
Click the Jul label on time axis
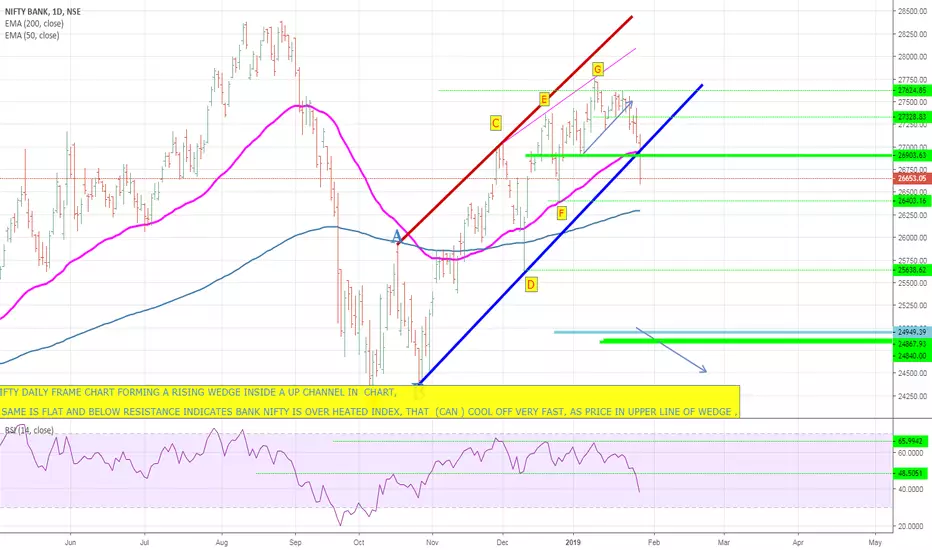(144, 542)
